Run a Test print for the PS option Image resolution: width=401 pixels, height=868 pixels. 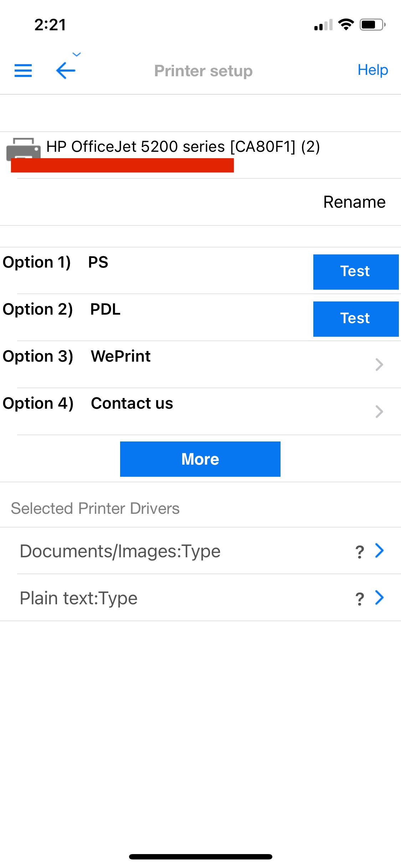[355, 272]
